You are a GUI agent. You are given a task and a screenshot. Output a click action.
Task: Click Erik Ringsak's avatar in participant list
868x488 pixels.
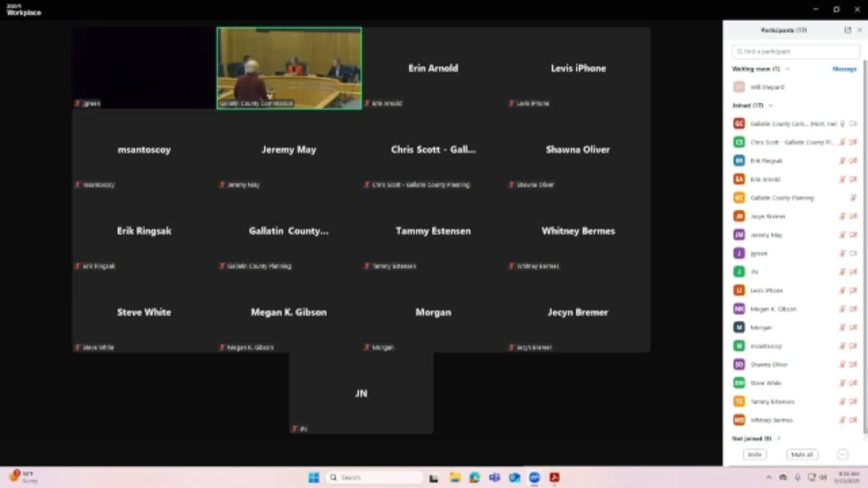[x=739, y=161]
